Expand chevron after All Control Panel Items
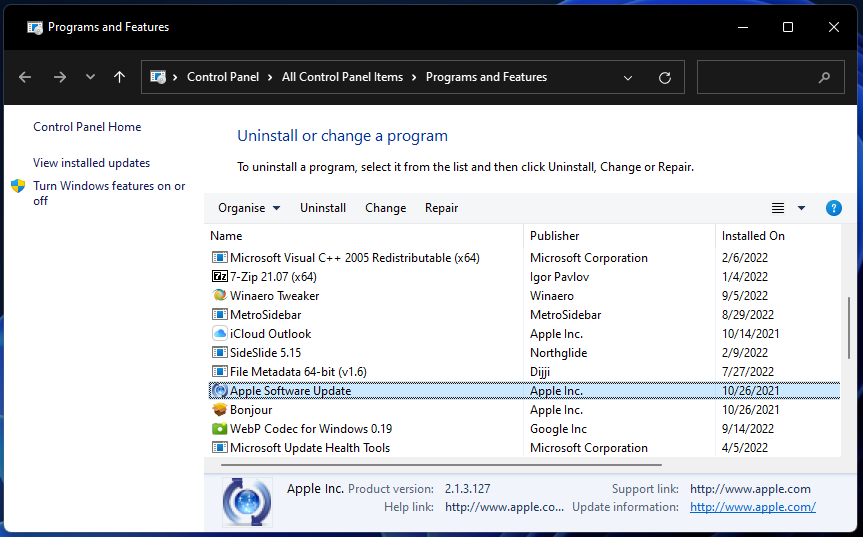Viewport: 863px width, 537px height. (414, 77)
